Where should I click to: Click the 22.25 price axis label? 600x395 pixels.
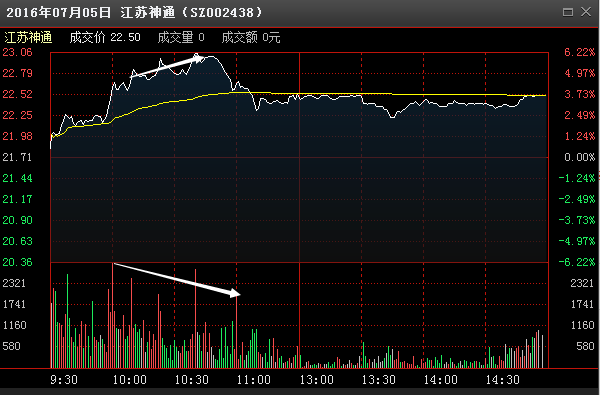(x=17, y=115)
